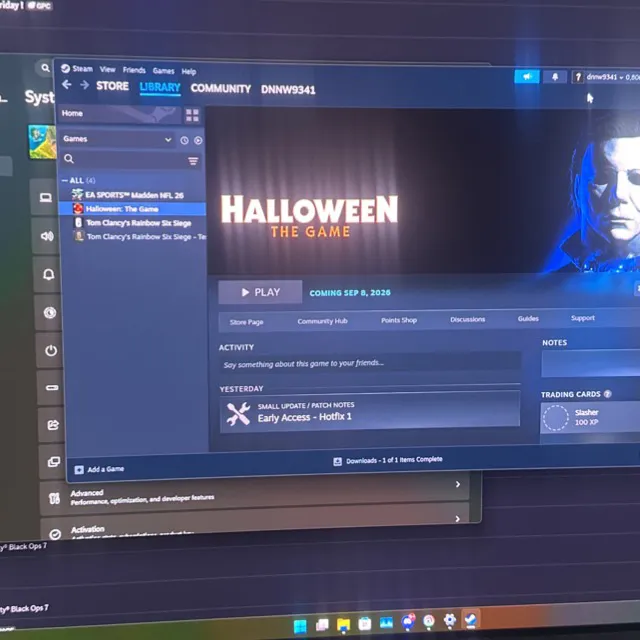This screenshot has width=640, height=640.
Task: Open the Friends menu
Action: coord(134,70)
